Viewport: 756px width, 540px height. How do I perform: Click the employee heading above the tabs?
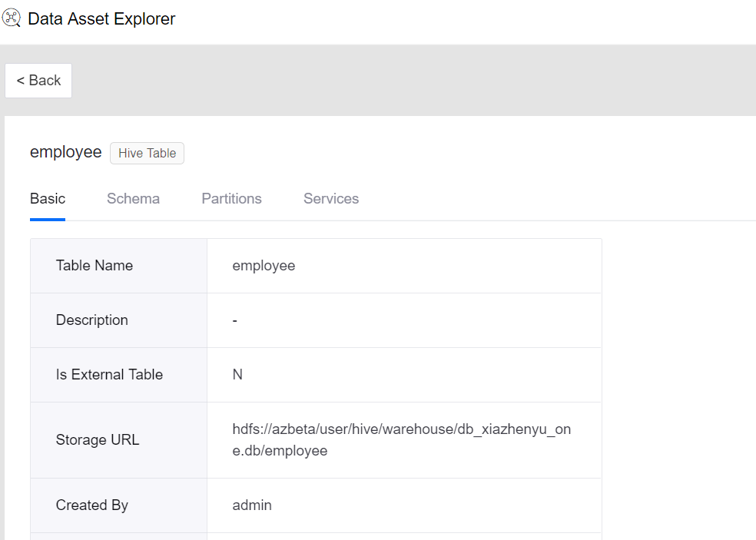point(65,152)
